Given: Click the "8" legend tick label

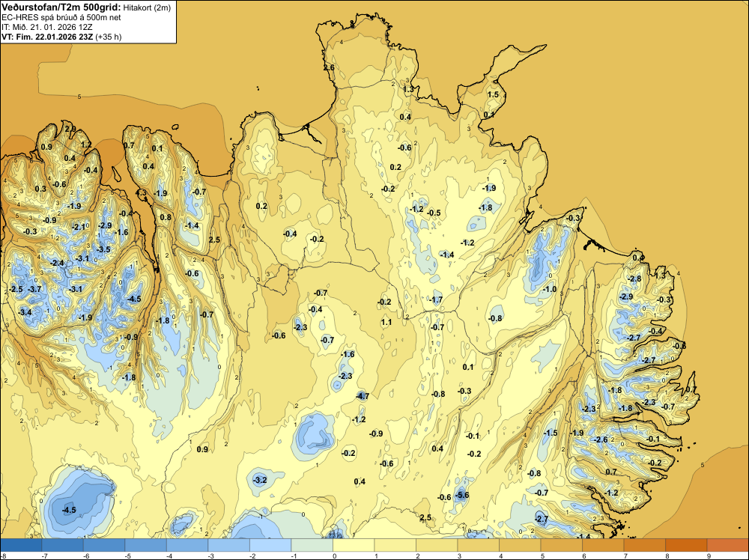Looking at the screenshot, I should pos(667,556).
